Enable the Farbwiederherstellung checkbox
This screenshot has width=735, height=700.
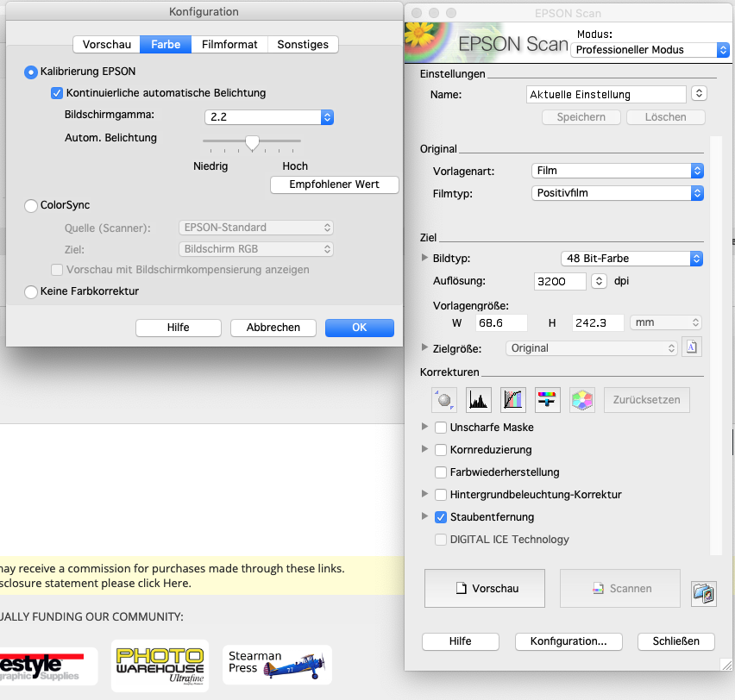[441, 472]
